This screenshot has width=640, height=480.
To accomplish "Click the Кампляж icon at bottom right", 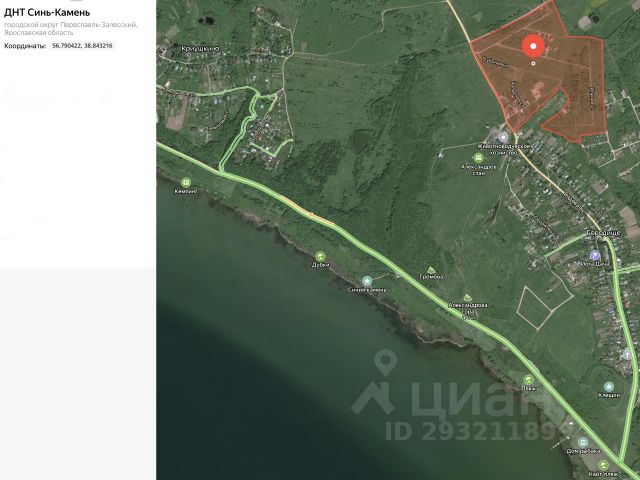I will pyautogui.click(x=602, y=466).
